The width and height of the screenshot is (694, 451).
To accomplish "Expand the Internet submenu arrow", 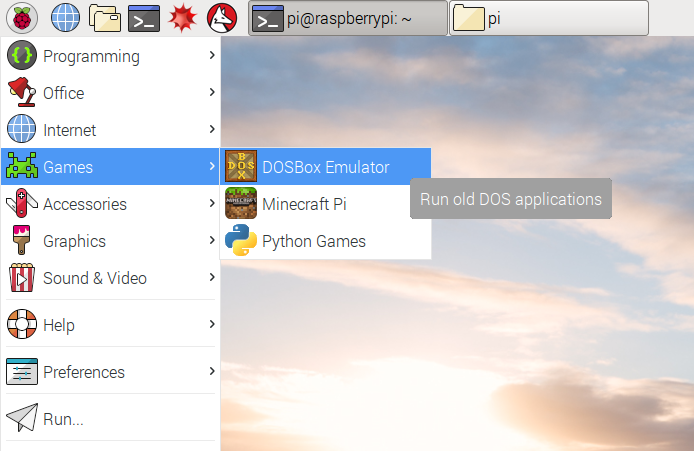I will coord(212,129).
